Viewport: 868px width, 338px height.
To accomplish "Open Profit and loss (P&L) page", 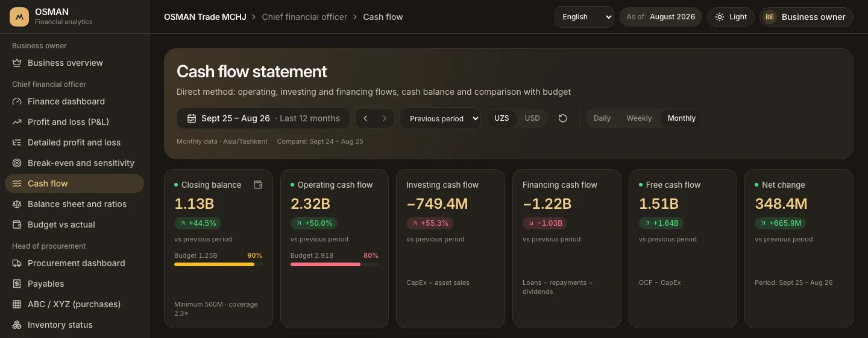I will [x=74, y=122].
